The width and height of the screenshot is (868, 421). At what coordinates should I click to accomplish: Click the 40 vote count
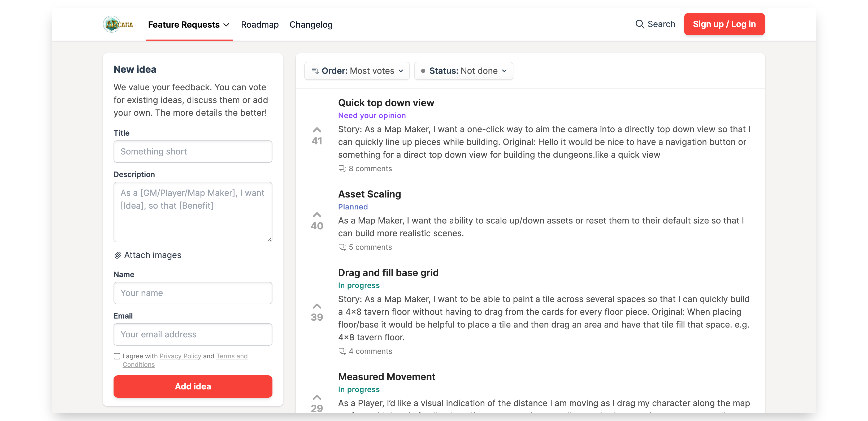(317, 226)
